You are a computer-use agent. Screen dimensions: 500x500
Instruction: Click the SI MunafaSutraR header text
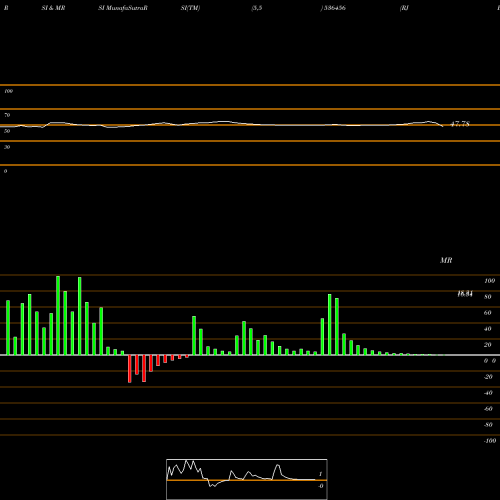(123, 8)
